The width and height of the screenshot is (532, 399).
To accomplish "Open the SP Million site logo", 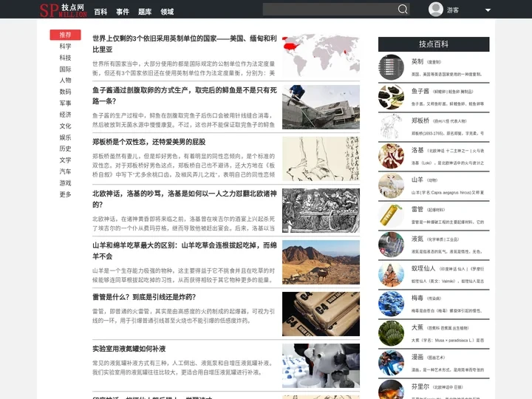I will [x=63, y=10].
